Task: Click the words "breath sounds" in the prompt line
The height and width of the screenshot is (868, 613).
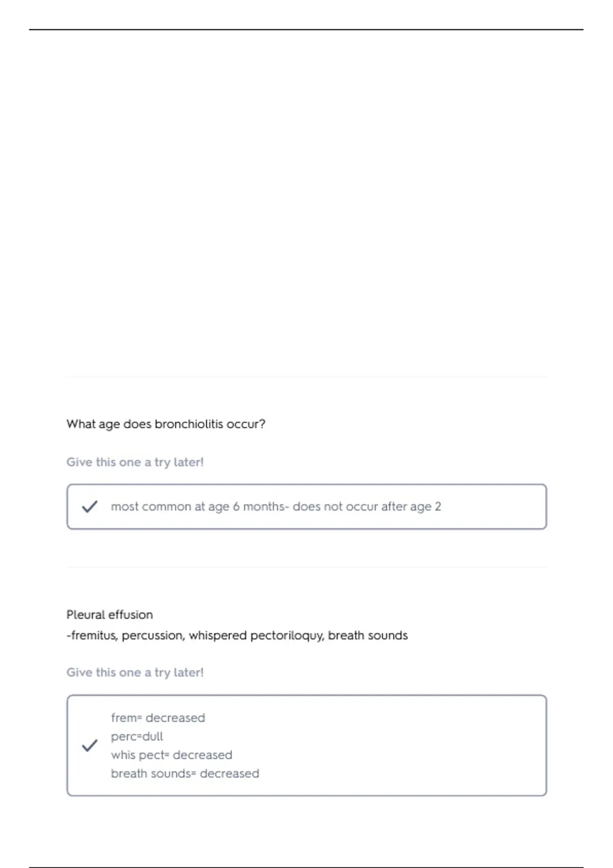Action: (368, 636)
